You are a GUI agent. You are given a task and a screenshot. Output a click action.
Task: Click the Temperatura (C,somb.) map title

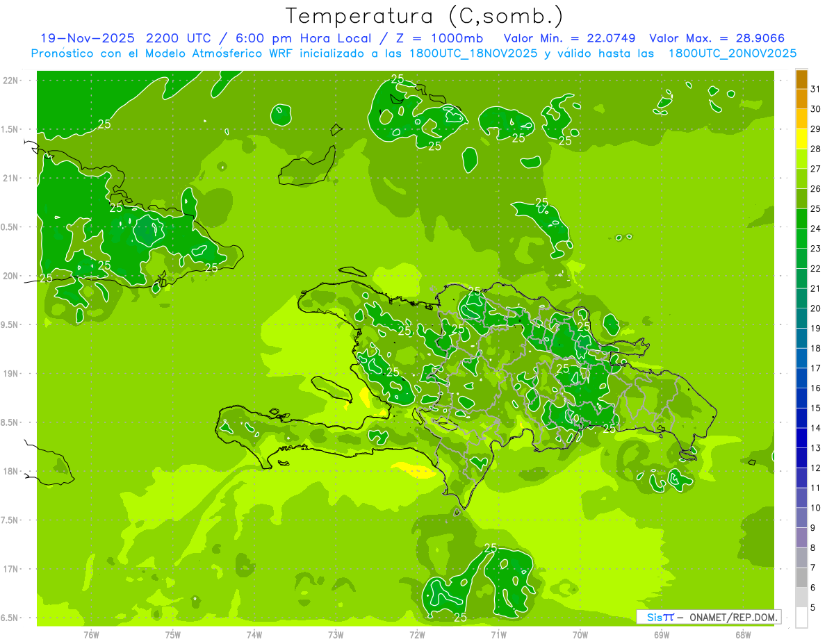(425, 15)
